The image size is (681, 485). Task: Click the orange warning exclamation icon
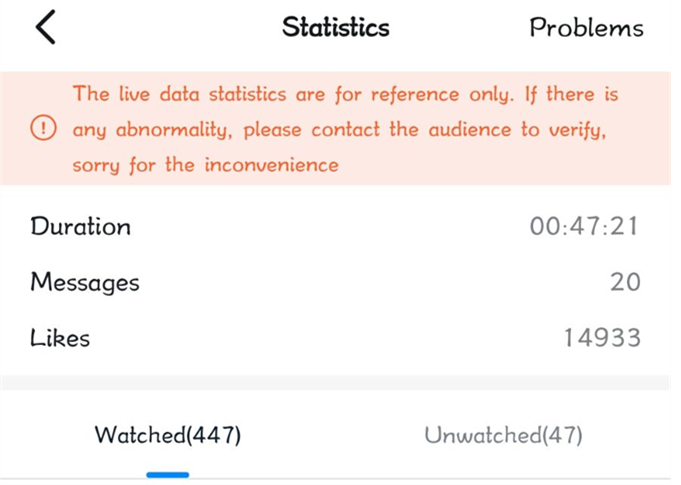pos(44,129)
